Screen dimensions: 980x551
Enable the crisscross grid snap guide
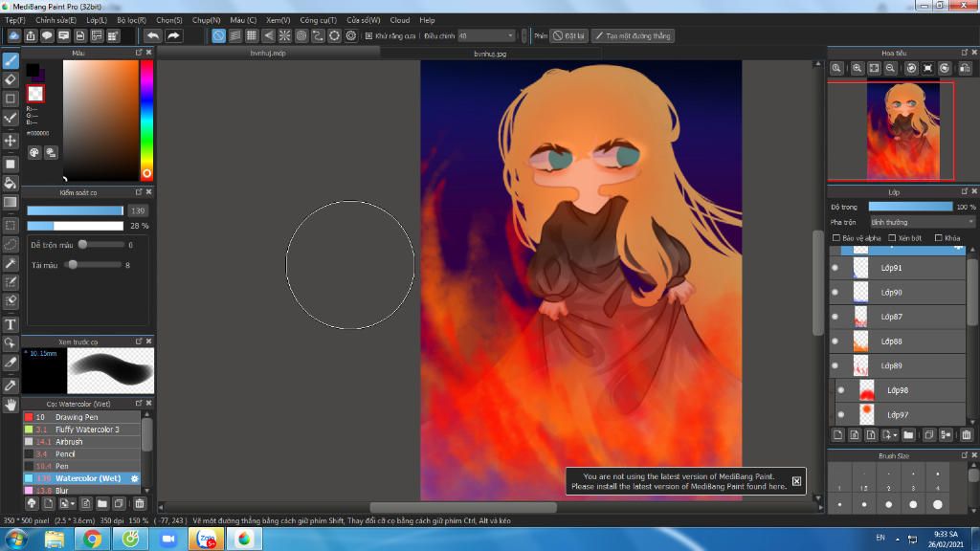coord(252,35)
